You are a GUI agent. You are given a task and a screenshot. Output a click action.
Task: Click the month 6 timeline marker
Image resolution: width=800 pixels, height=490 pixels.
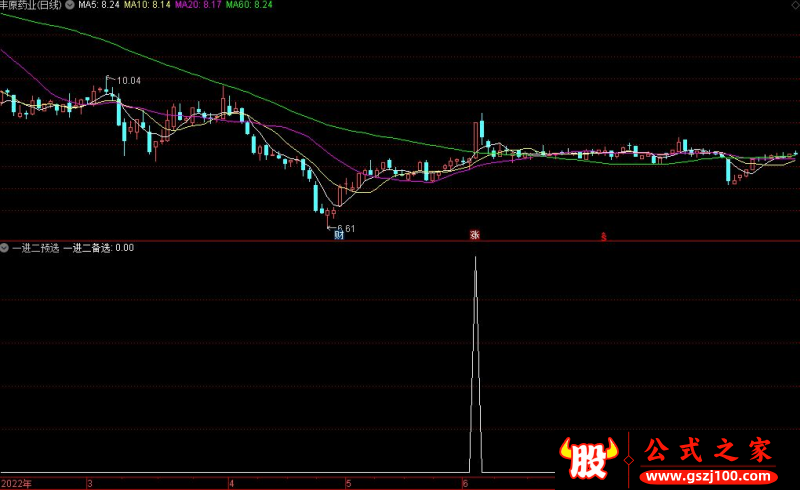click(x=465, y=483)
